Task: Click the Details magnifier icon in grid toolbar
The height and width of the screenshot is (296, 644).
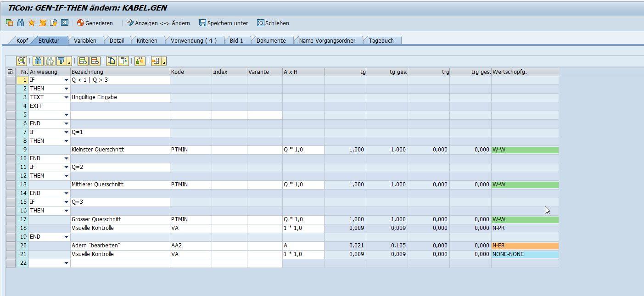Action: 21,61
